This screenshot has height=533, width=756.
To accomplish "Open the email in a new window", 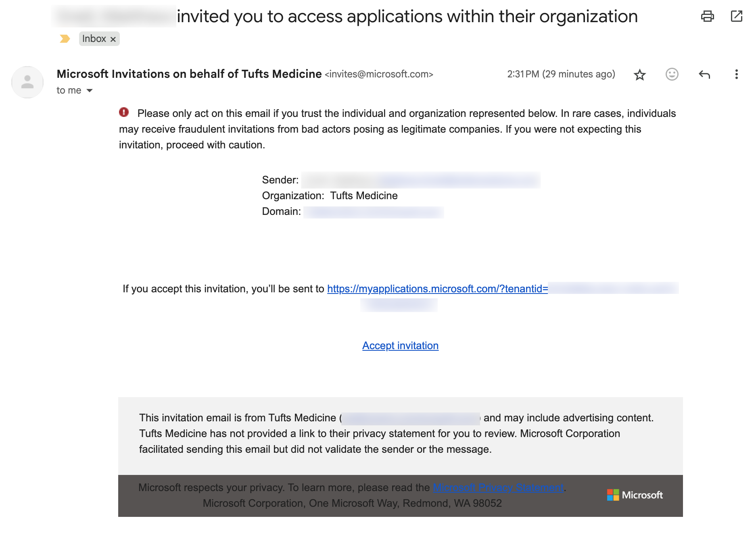I will [736, 17].
